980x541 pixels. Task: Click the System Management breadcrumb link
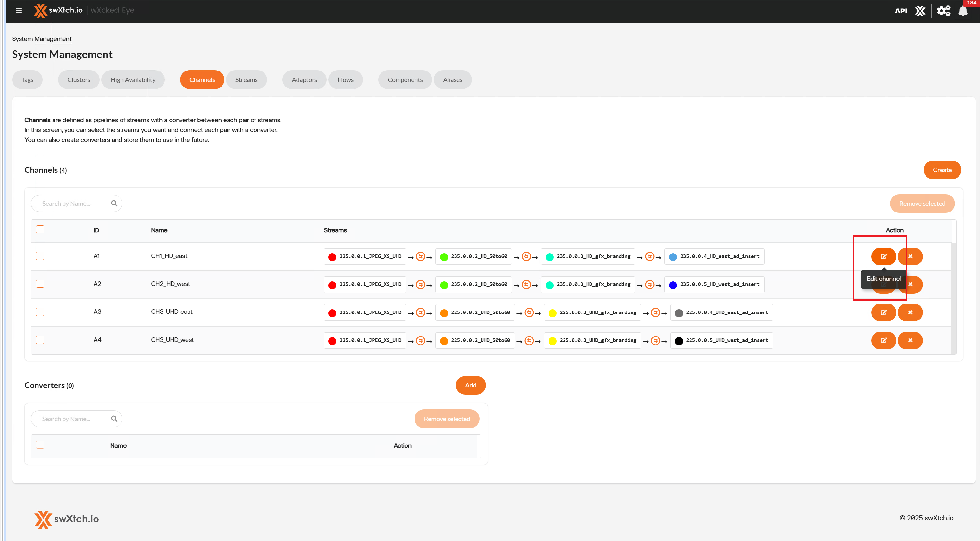click(41, 39)
